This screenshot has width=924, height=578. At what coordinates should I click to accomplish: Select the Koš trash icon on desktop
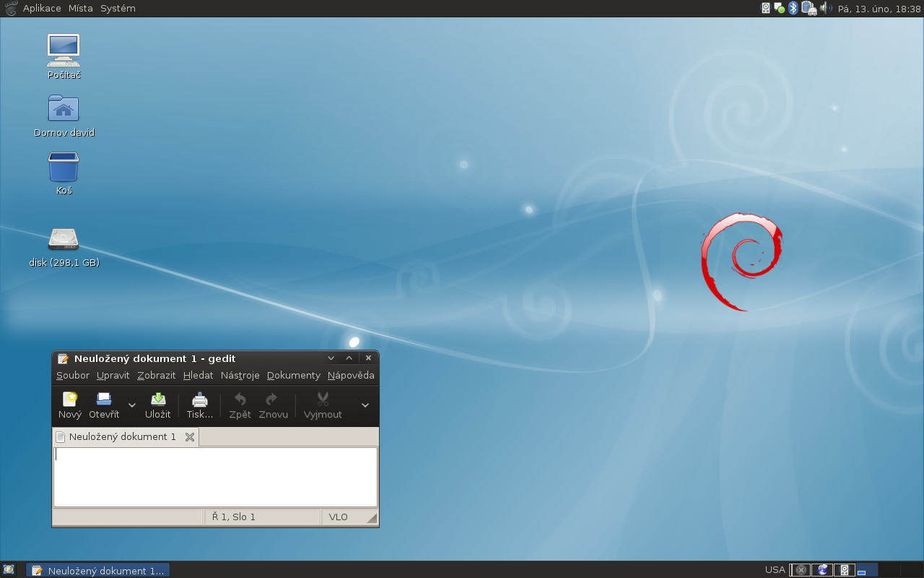pyautogui.click(x=64, y=167)
